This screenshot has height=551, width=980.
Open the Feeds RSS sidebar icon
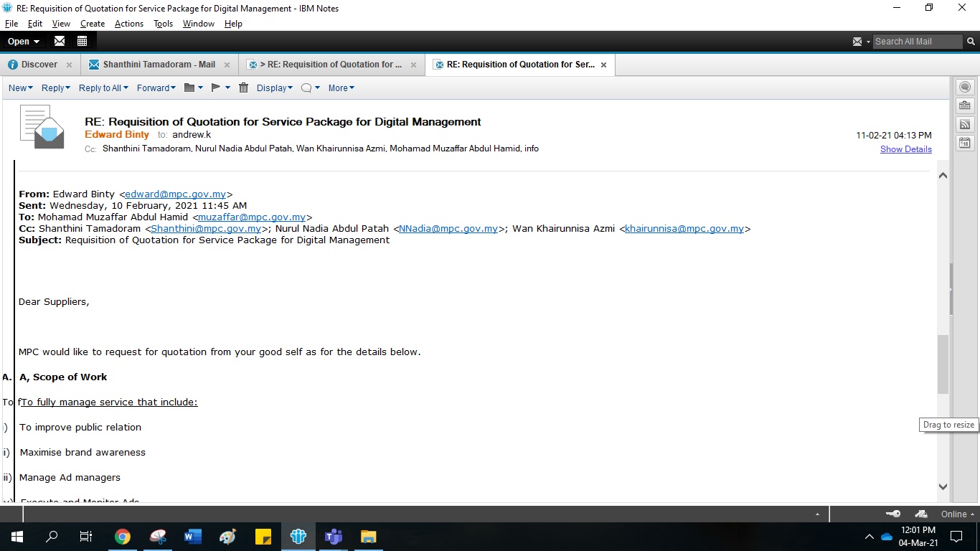(x=965, y=124)
